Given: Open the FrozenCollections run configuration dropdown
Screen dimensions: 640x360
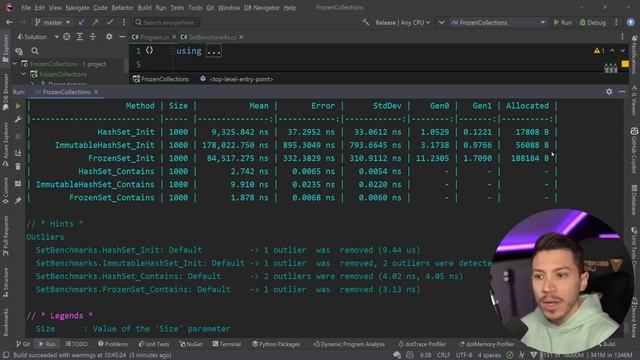Looking at the screenshot, I should point(498,22).
